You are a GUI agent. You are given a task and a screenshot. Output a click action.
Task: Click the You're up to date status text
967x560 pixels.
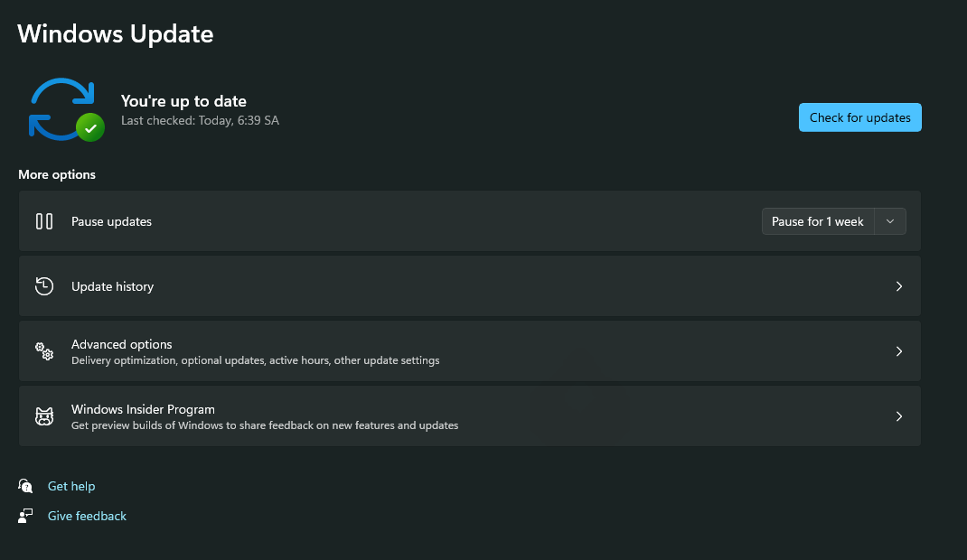(183, 101)
